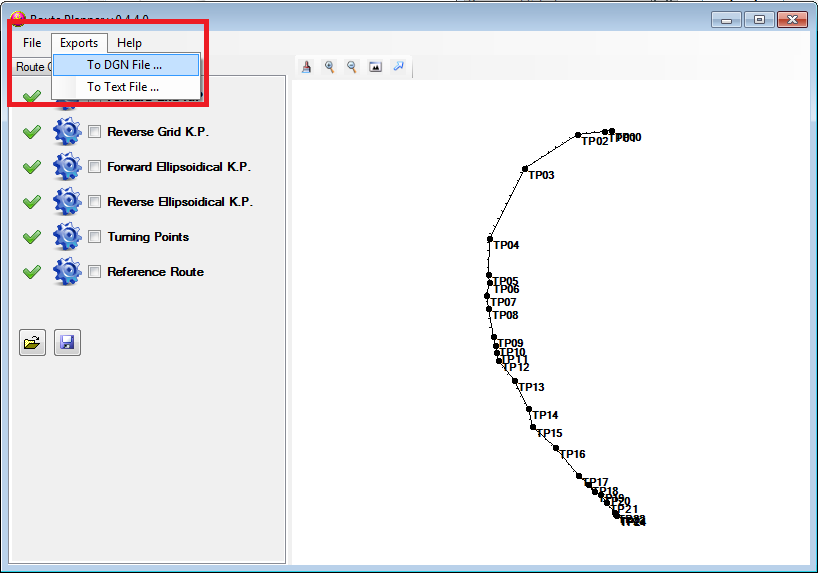Image resolution: width=818 pixels, height=573 pixels.
Task: Click gear icon for Turning Points
Action: tap(67, 236)
